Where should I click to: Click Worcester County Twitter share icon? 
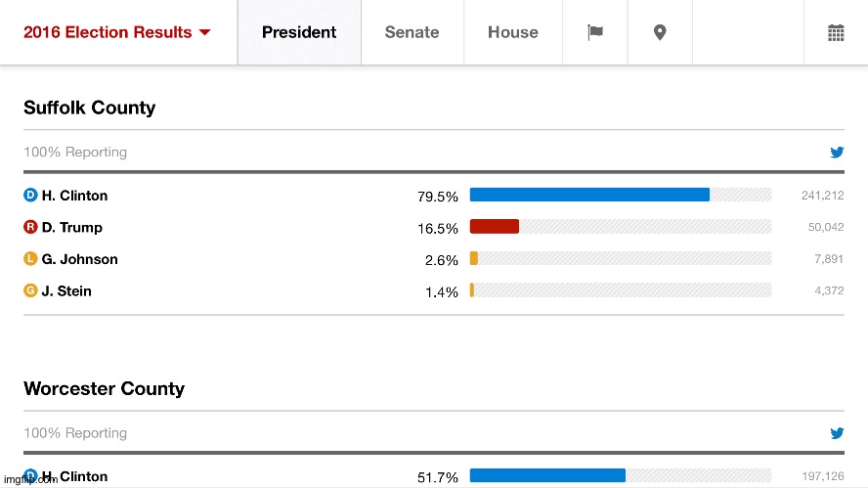coord(837,433)
